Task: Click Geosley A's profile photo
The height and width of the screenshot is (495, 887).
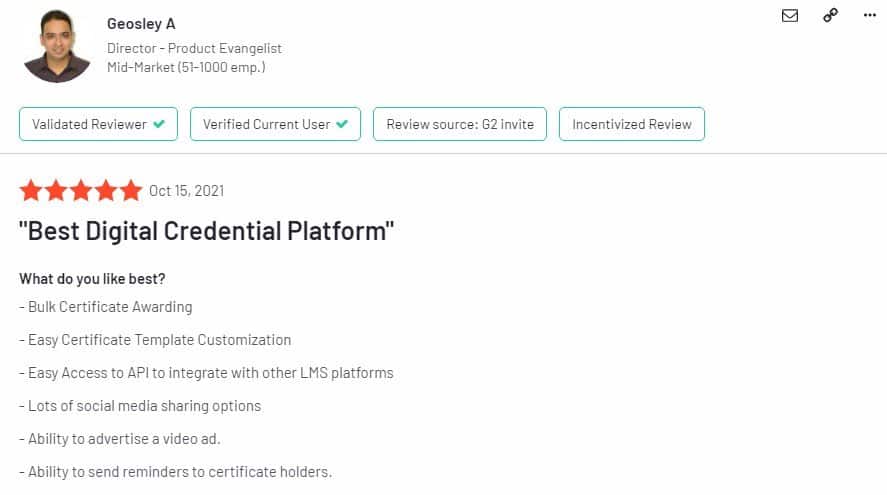Action: click(57, 45)
